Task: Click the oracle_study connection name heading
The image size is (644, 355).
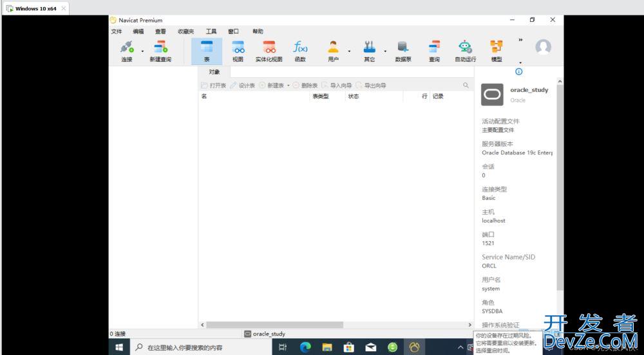Action: [529, 90]
